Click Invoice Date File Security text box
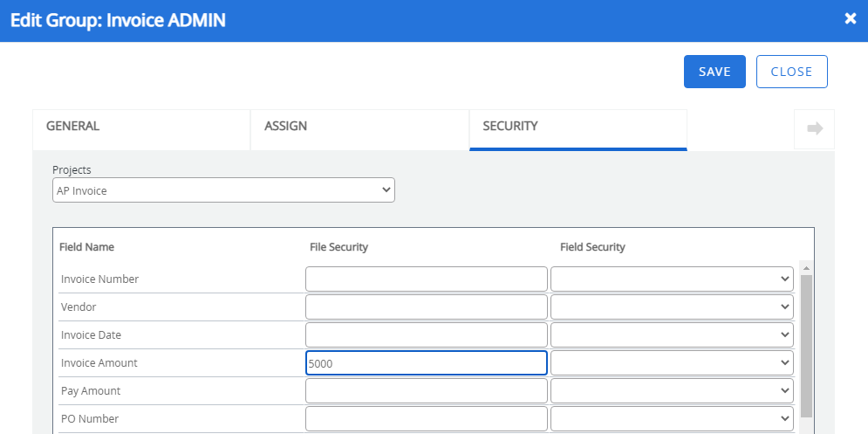868x434 pixels. [427, 335]
